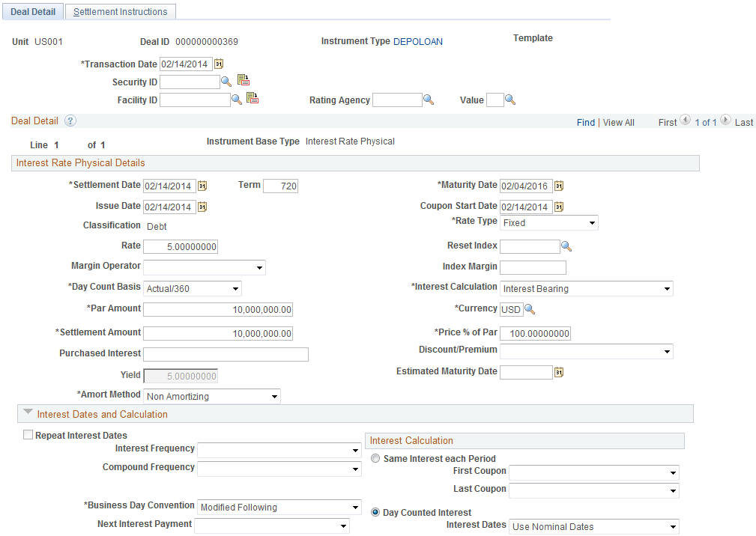The image size is (756, 536).
Task: Open the Security ID lookup magnifier
Action: pos(226,82)
